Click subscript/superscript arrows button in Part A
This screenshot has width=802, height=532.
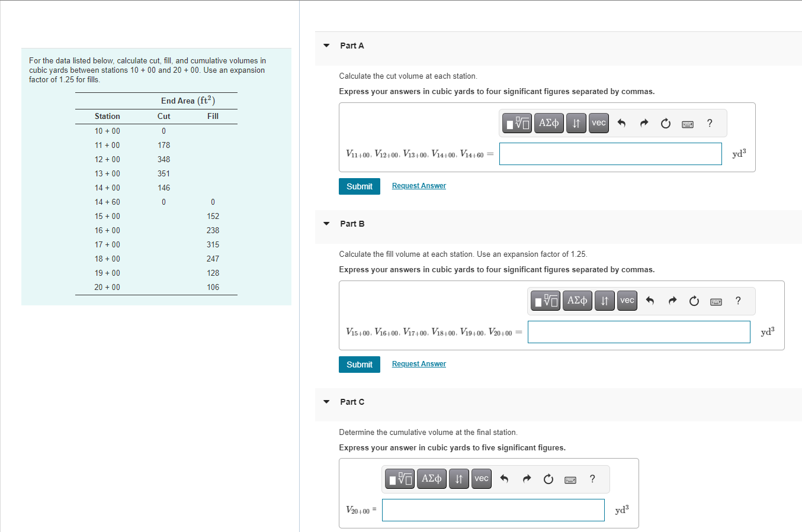(576, 123)
